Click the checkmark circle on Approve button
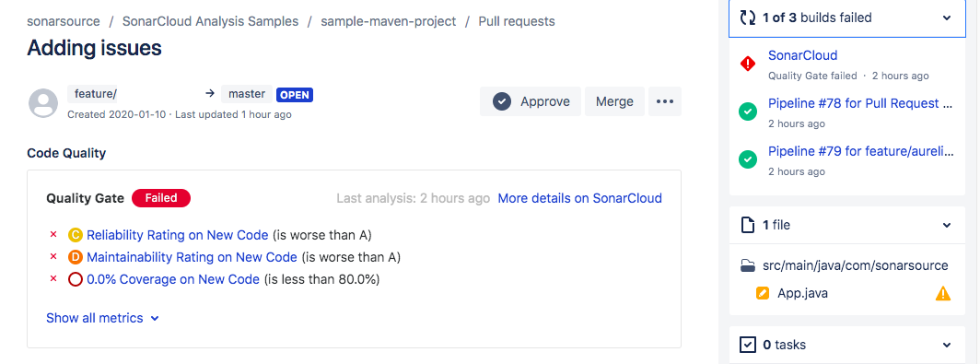The height and width of the screenshot is (364, 980). pos(502,101)
